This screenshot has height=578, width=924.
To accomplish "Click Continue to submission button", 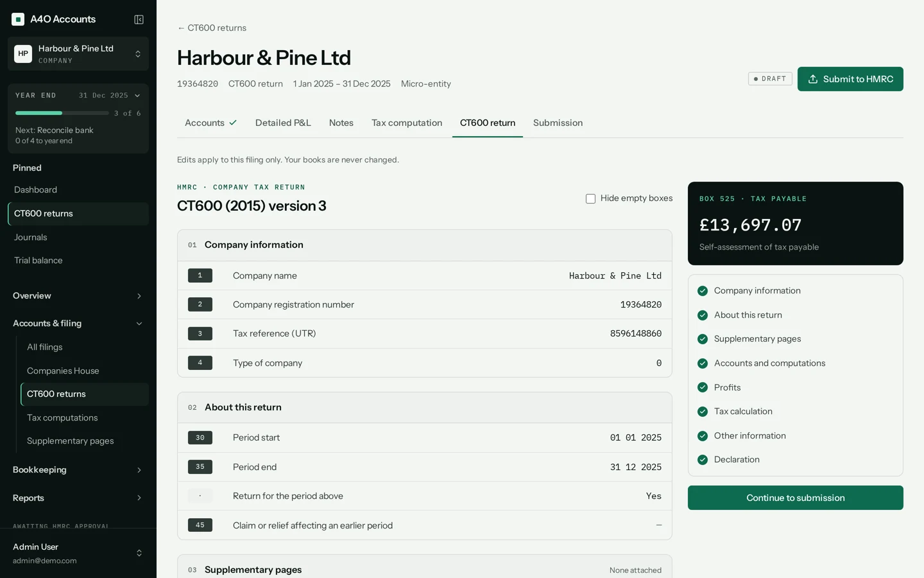I will pyautogui.click(x=796, y=498).
